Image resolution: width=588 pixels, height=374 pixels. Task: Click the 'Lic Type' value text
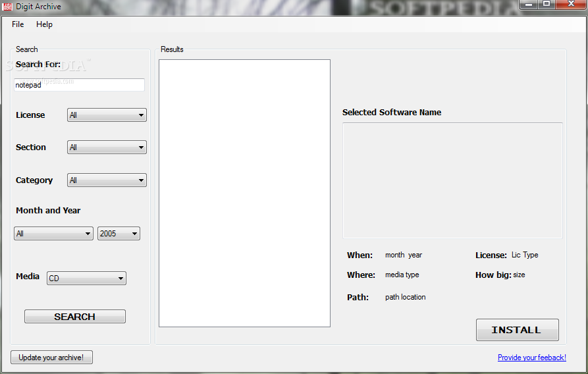click(x=525, y=255)
